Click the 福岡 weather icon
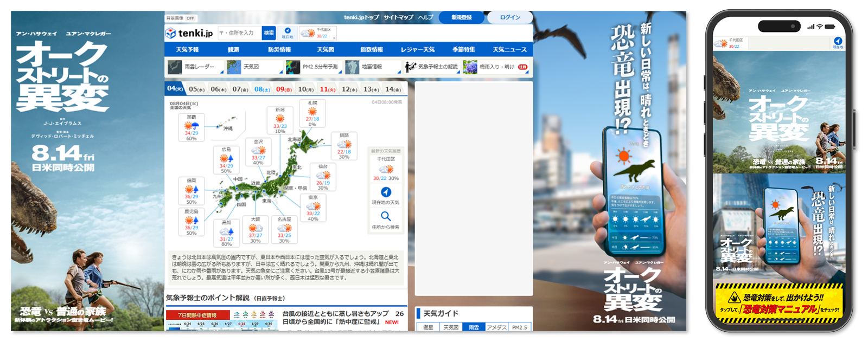The image size is (868, 342). tap(192, 189)
